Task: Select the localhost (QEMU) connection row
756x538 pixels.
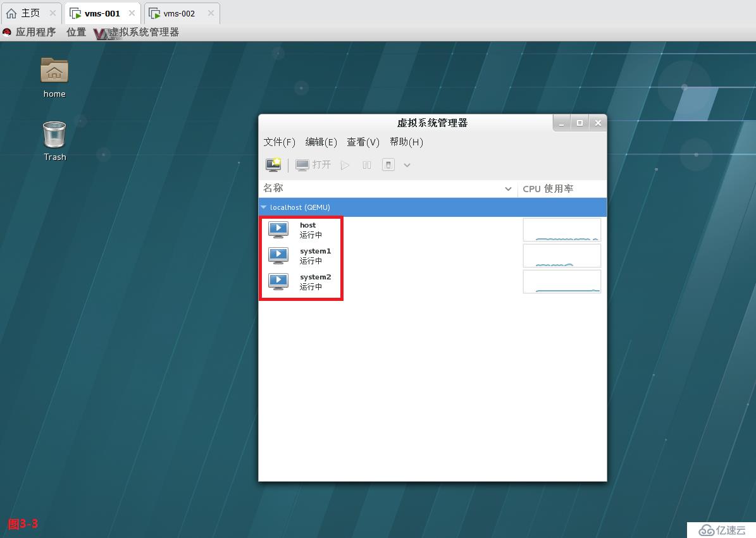Action: click(x=433, y=207)
